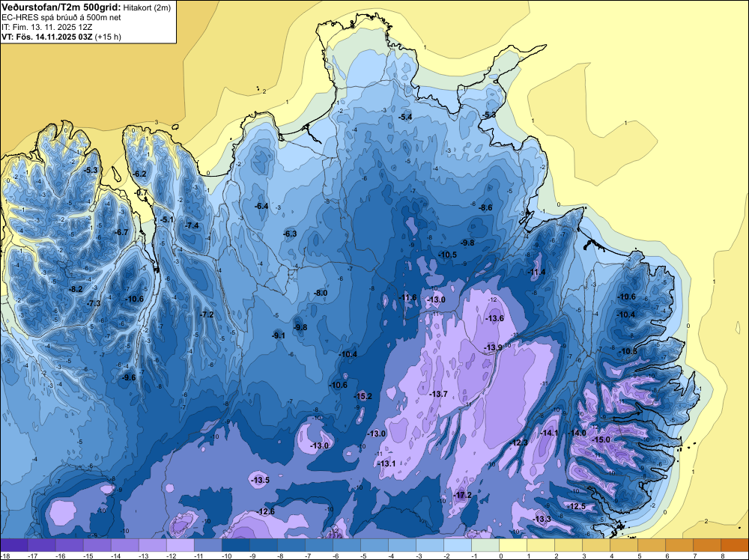Click the -9.1 temperature label
This screenshot has width=749, height=560.
click(x=278, y=335)
